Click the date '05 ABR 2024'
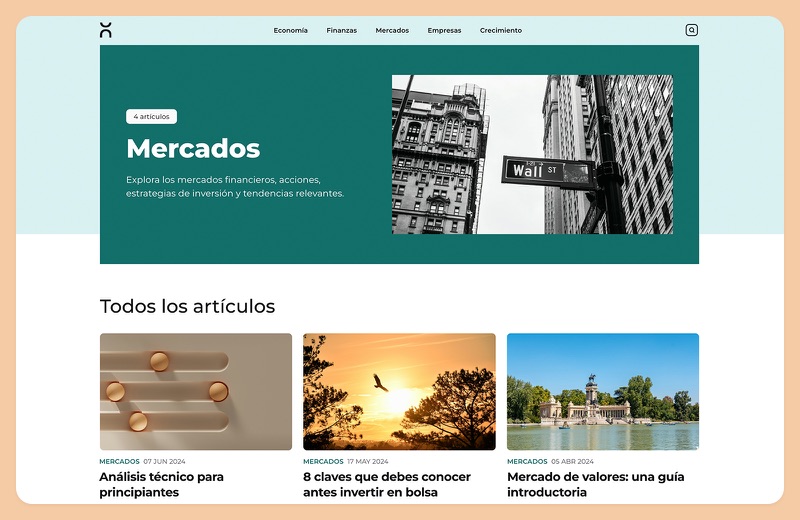Viewport: 800px width, 520px height. [572, 461]
